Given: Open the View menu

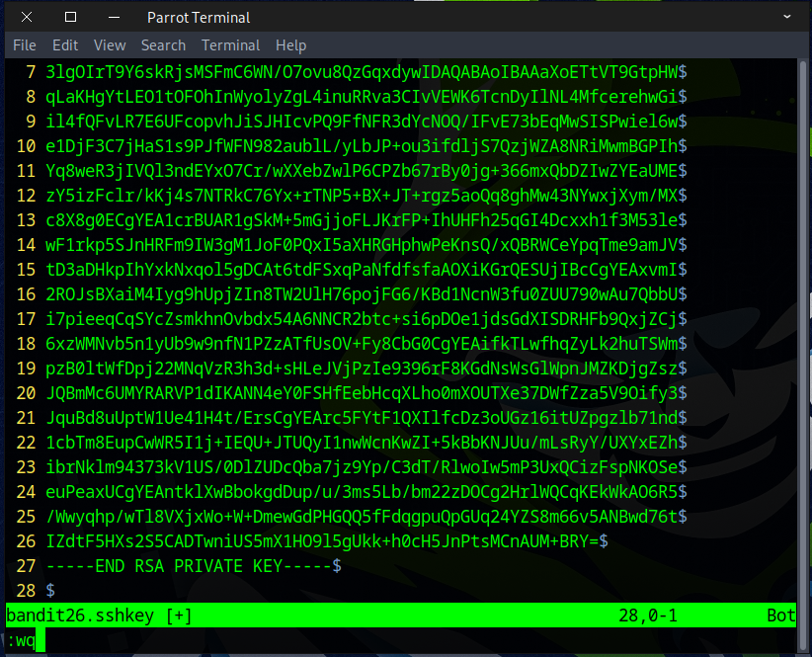Looking at the screenshot, I should [x=110, y=45].
